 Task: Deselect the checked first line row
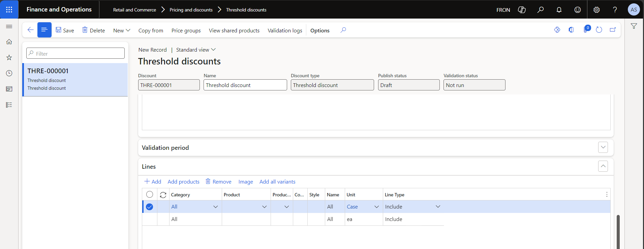(150, 207)
